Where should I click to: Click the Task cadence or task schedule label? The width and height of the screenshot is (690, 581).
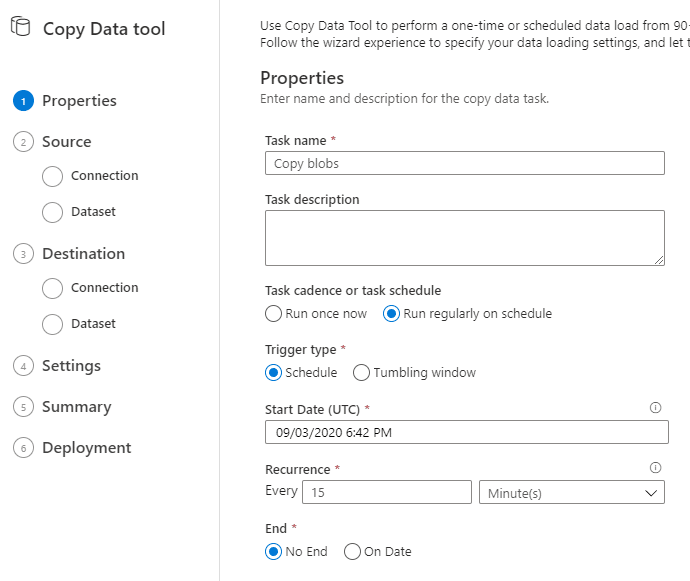(353, 290)
